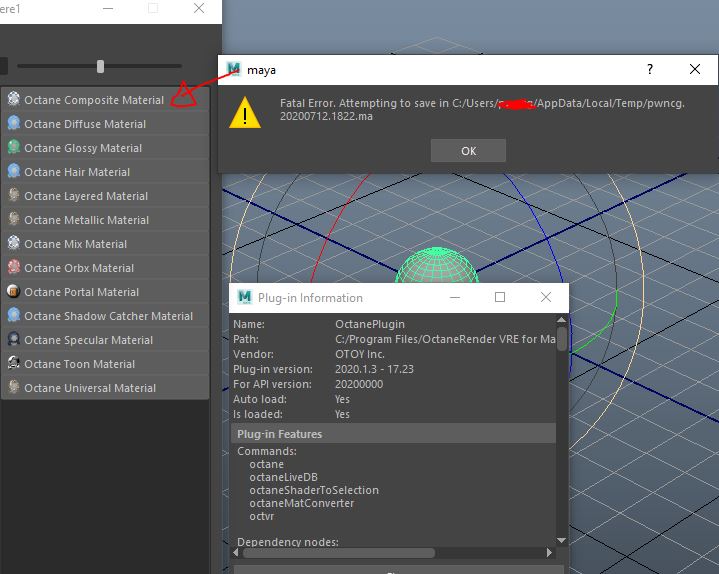
Task: Pick Octane Specular Material label
Action: 88,340
